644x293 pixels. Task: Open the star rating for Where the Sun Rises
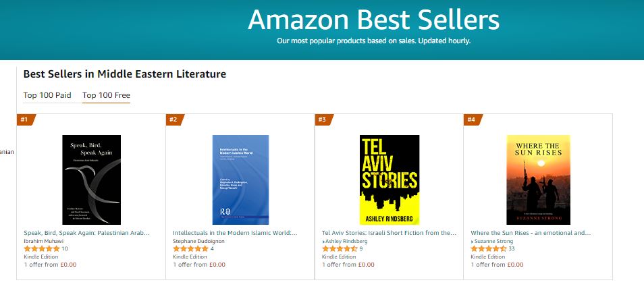point(488,248)
